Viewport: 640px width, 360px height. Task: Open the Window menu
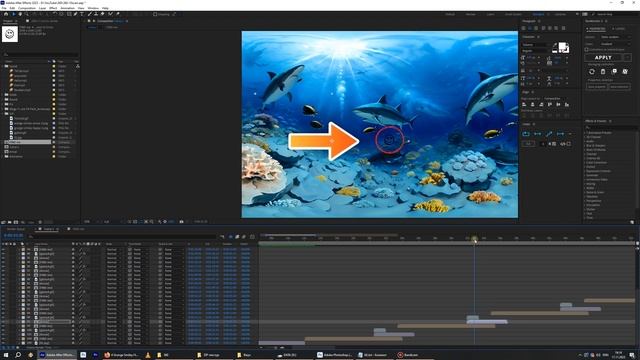tap(93, 8)
